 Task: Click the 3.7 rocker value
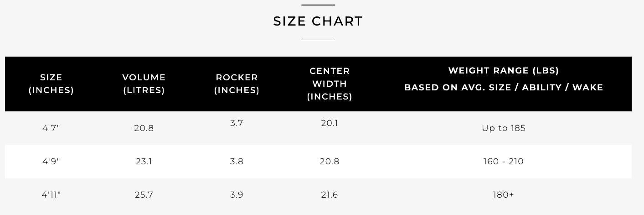click(x=237, y=123)
